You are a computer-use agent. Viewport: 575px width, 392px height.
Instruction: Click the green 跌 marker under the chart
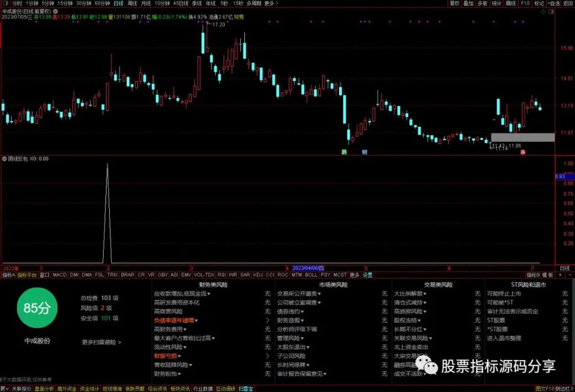click(344, 152)
